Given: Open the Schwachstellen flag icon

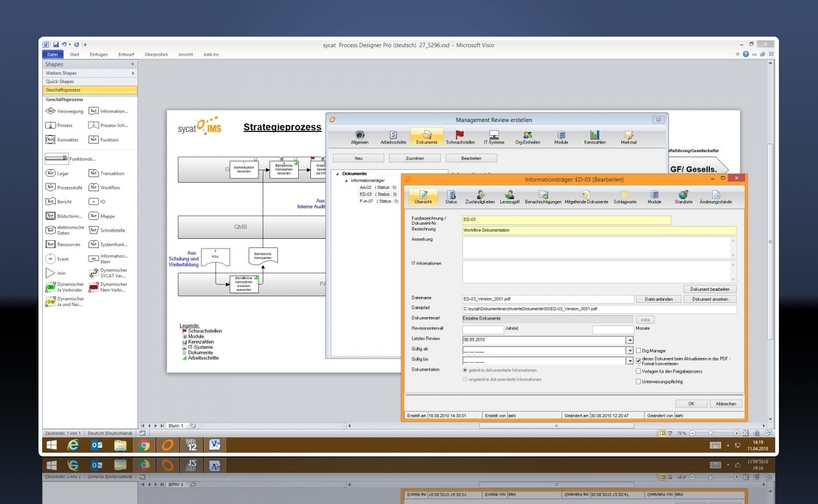Looking at the screenshot, I should tap(460, 135).
